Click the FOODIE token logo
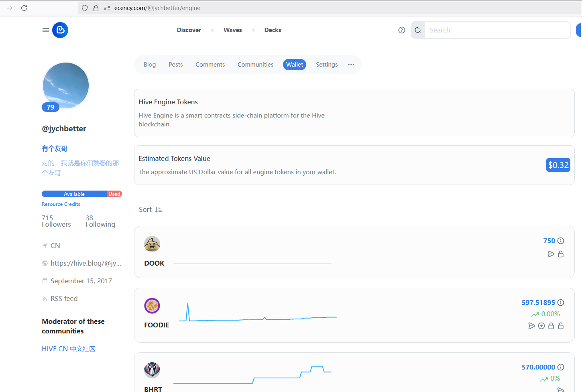Image resolution: width=582 pixels, height=392 pixels. click(152, 306)
